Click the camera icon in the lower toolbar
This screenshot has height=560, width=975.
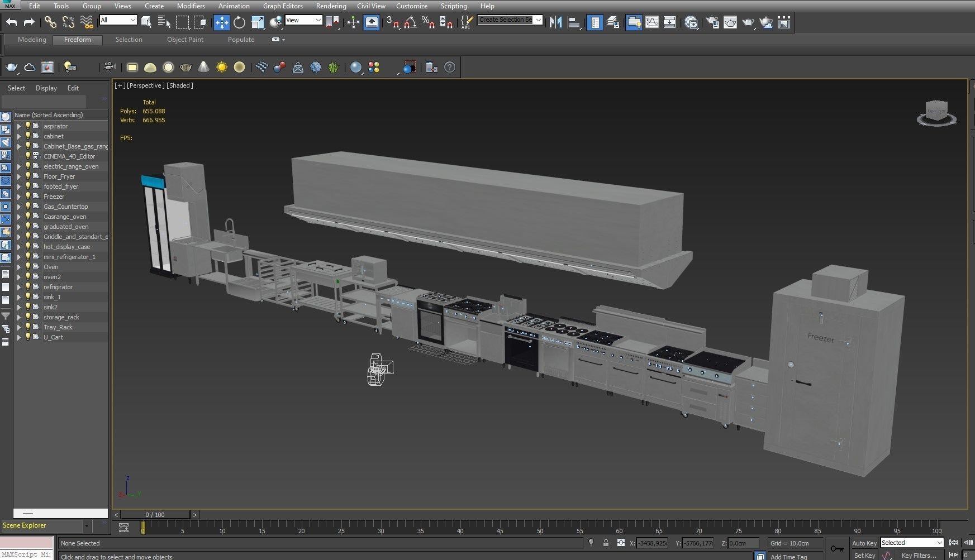pyautogui.click(x=110, y=68)
